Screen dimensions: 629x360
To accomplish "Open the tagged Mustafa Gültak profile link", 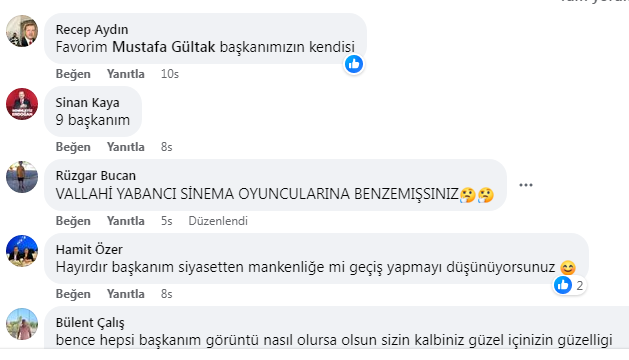I will click(164, 47).
